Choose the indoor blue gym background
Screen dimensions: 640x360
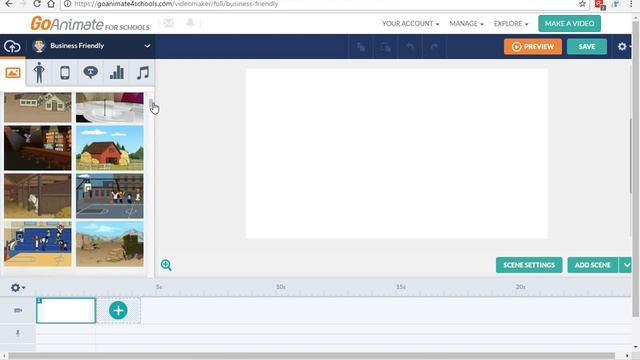tap(38, 244)
